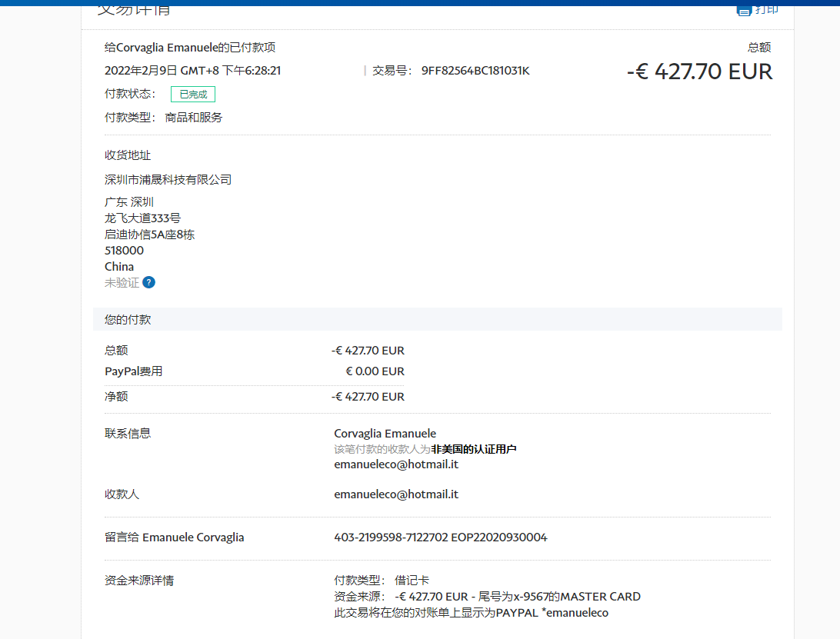840x639 pixels.
Task: Click the 商品和服务 payment type value
Action: tap(194, 118)
